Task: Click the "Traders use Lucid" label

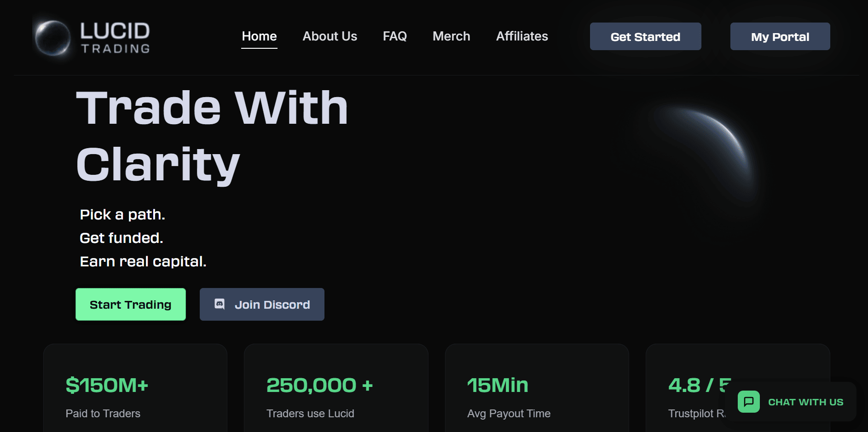Action: pyautogui.click(x=310, y=414)
